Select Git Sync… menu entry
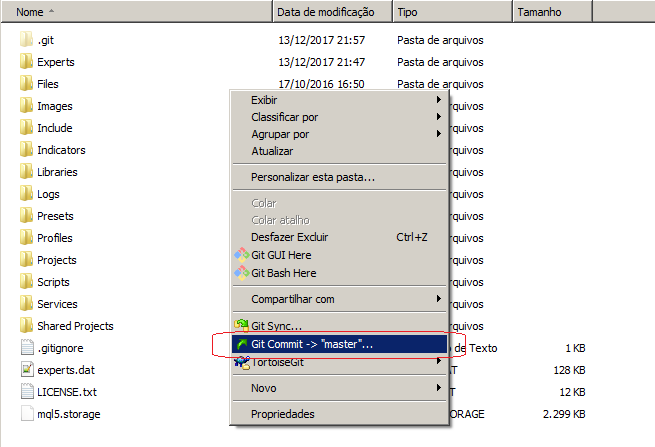Image resolution: width=655 pixels, height=447 pixels. (x=340, y=325)
